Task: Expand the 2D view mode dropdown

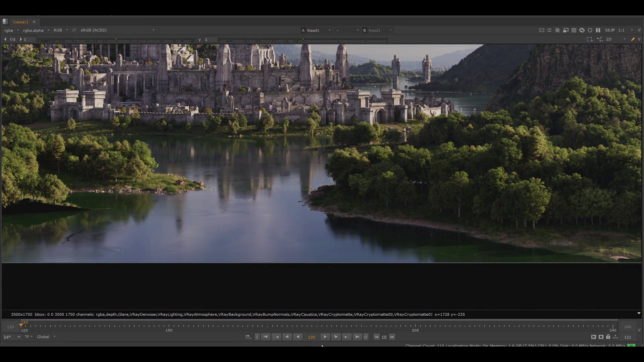Action: tap(616, 39)
